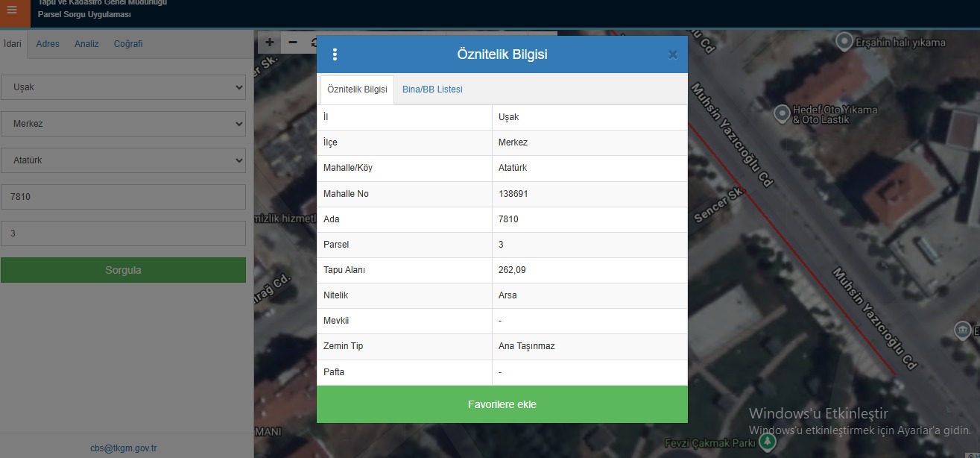Click the Favorilere ekle button

pyautogui.click(x=502, y=404)
